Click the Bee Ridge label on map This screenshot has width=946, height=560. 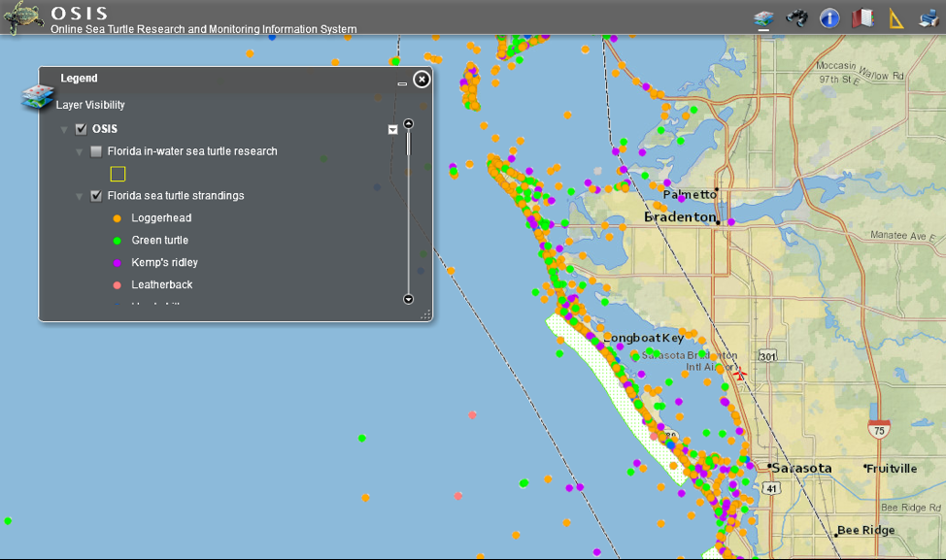(x=865, y=531)
